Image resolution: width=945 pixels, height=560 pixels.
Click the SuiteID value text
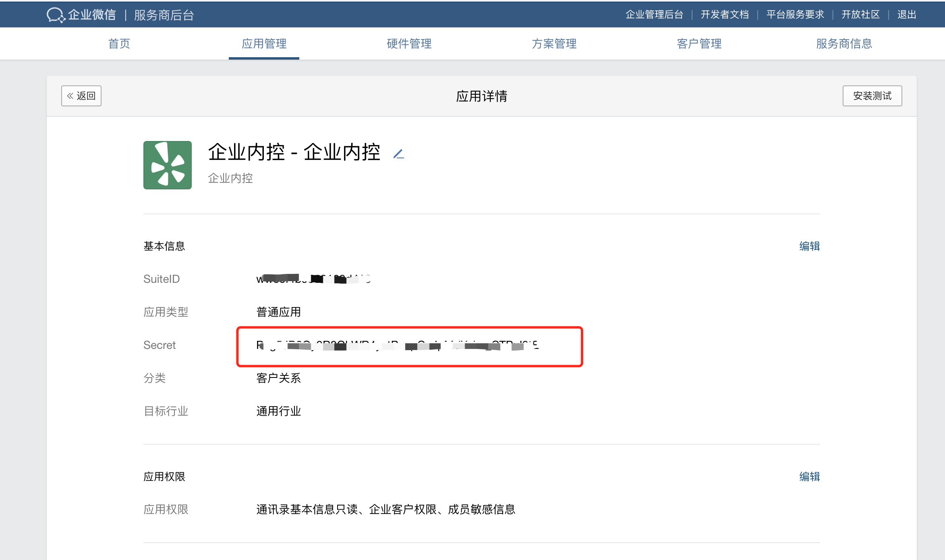(313, 279)
